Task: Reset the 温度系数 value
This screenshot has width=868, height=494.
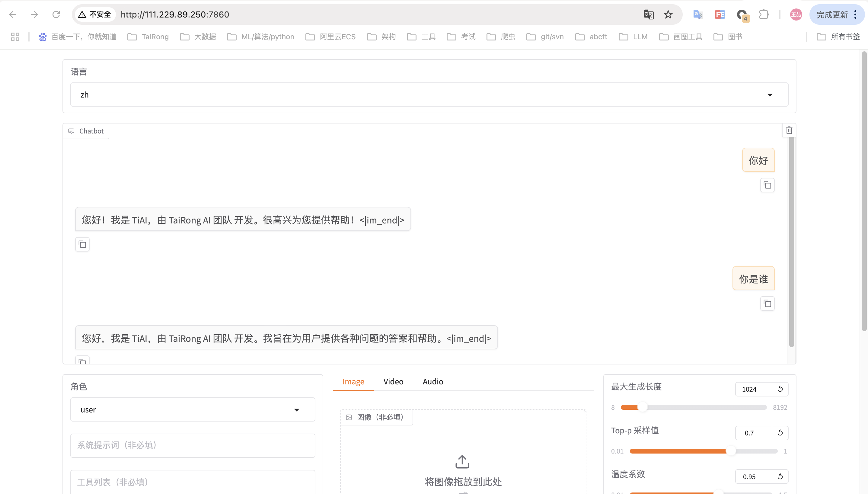Action: coord(780,477)
